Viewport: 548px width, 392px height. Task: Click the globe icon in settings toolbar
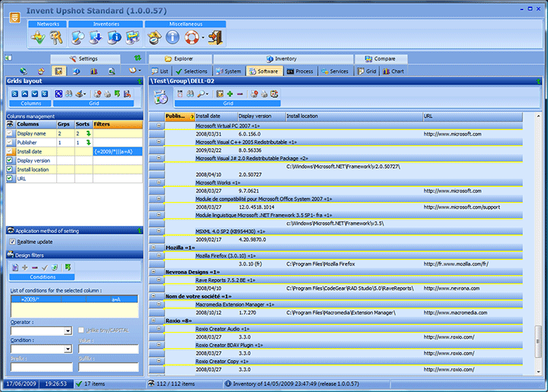point(23,71)
